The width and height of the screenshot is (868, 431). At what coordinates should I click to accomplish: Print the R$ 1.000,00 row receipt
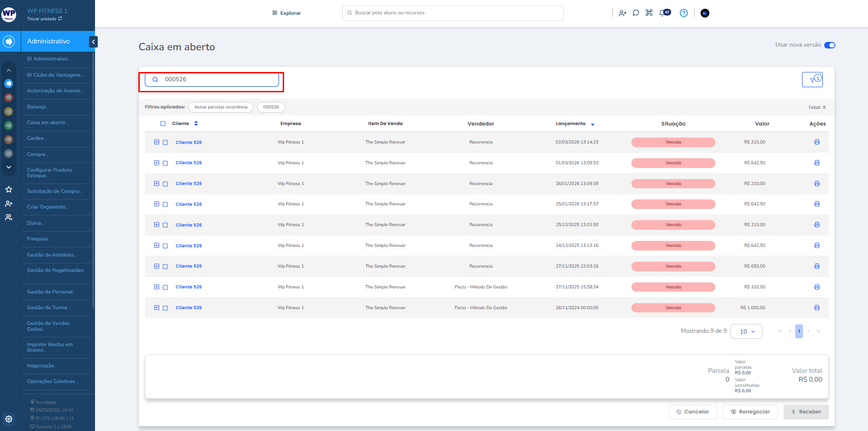(817, 308)
